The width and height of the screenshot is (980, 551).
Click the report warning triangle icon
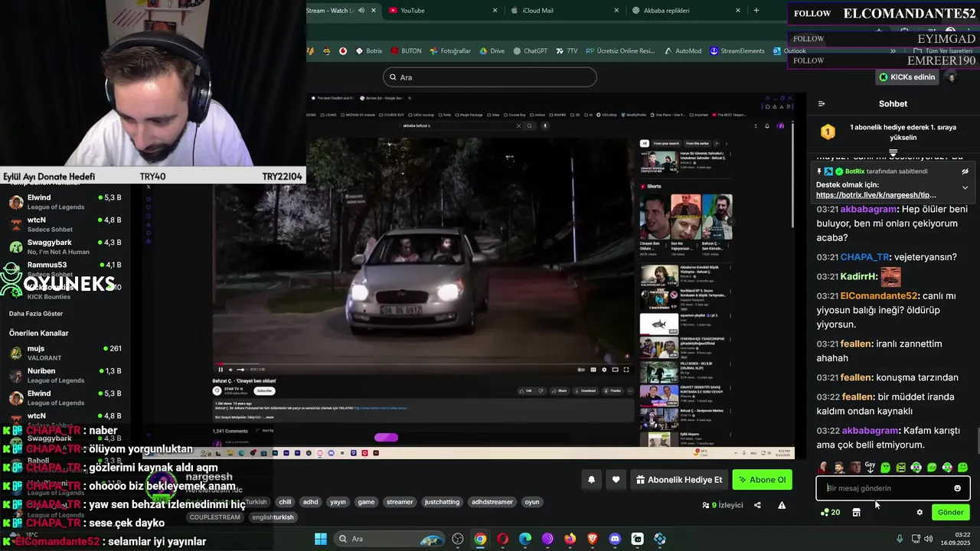tap(782, 505)
